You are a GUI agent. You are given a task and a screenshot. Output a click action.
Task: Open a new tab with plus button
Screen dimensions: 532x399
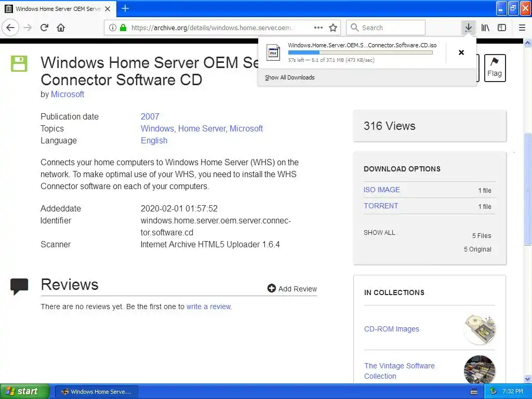[125, 8]
